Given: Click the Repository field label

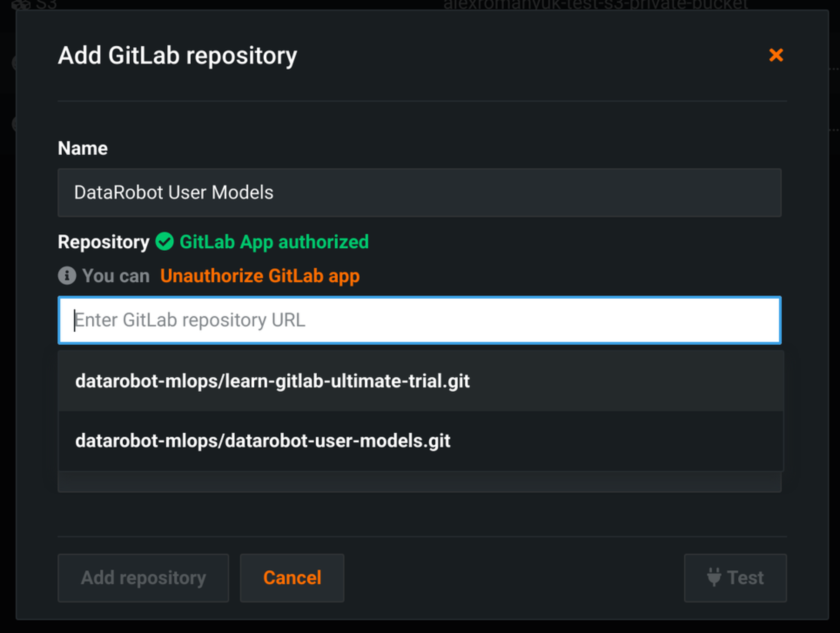Looking at the screenshot, I should click(x=104, y=242).
